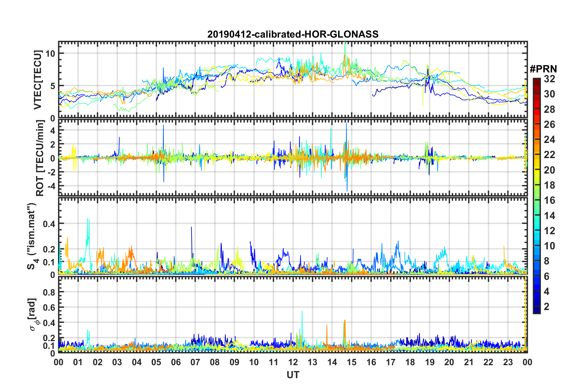
Task: Select UT axis hour label 15
Action: point(352,362)
